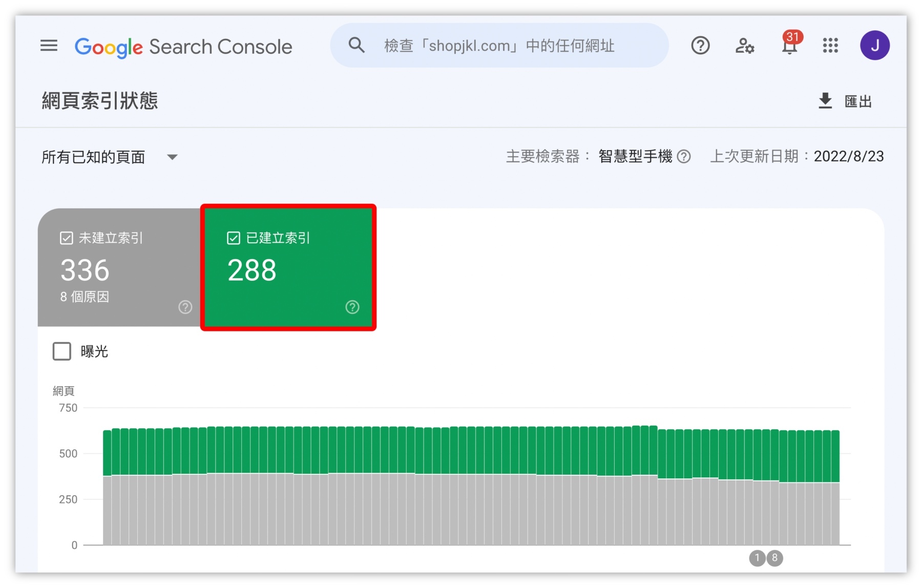Click help icon next to 智慧型手機
The height and width of the screenshot is (588, 922).
[684, 157]
